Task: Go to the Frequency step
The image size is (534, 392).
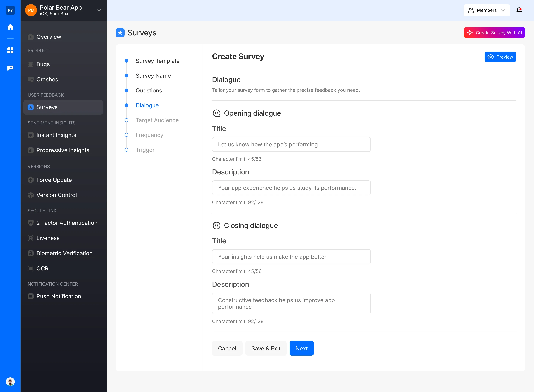Action: click(149, 135)
